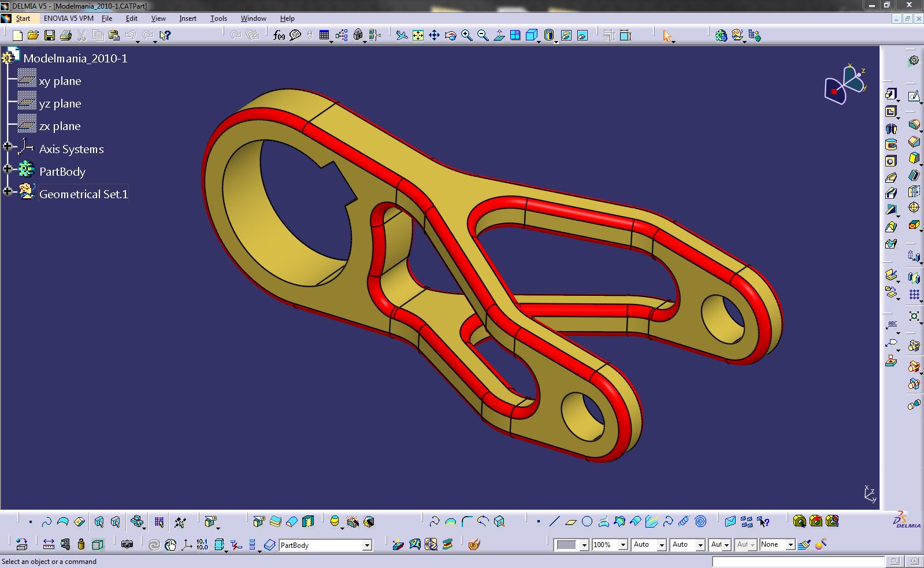This screenshot has width=924, height=568.
Task: Select the Rotate view tool
Action: pyautogui.click(x=450, y=35)
